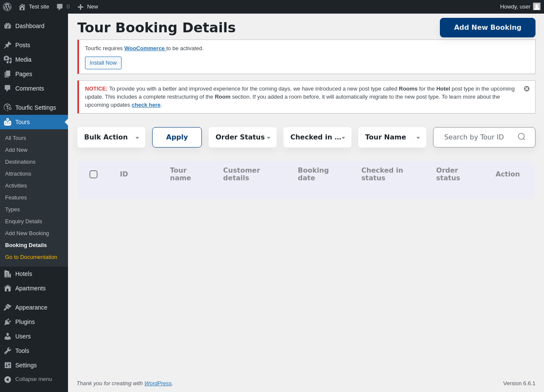Open the Bulk Action dropdown
544x392 pixels.
[111, 137]
